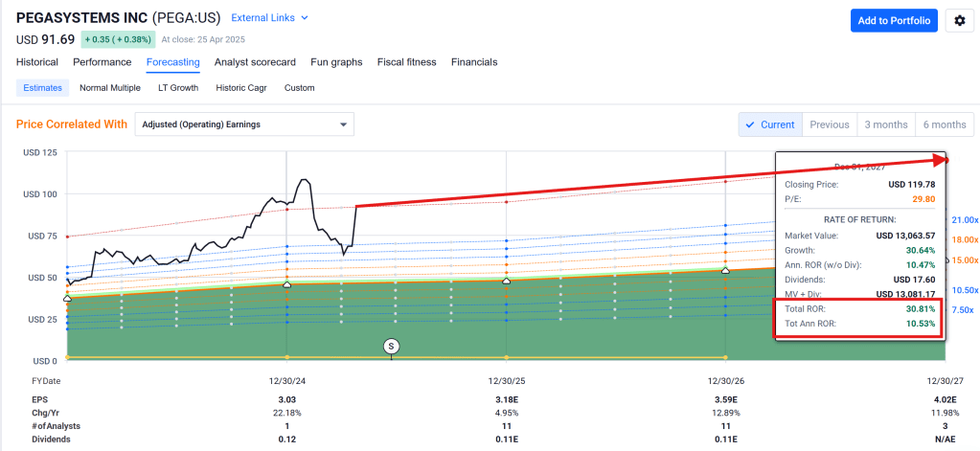Switch to the Historical tab

[x=37, y=62]
